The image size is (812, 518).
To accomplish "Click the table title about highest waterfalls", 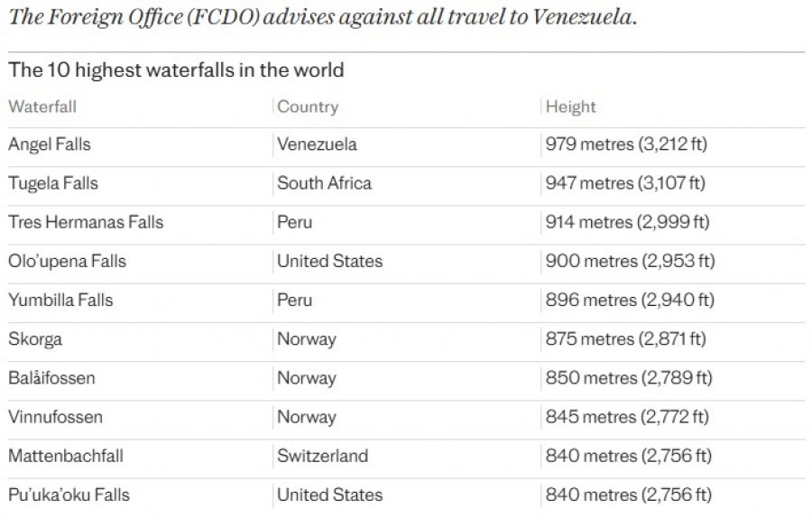I will coord(176,69).
